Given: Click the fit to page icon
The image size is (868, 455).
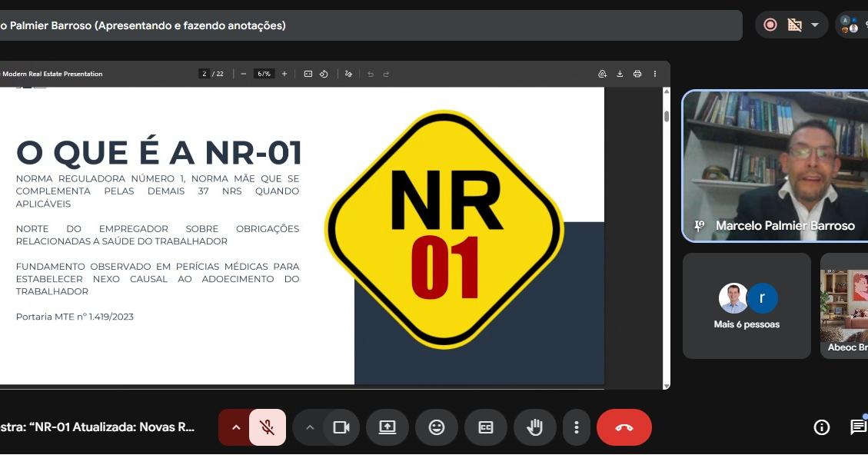Looking at the screenshot, I should click(308, 74).
